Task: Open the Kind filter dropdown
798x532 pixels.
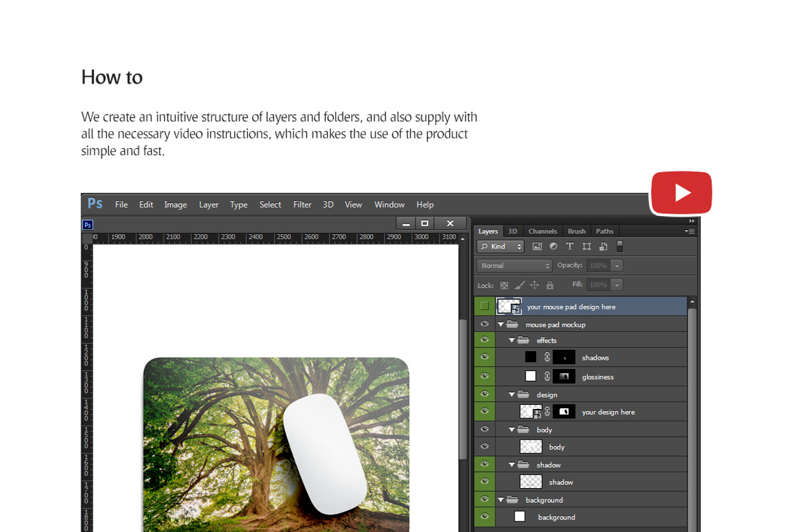Action: (500, 247)
